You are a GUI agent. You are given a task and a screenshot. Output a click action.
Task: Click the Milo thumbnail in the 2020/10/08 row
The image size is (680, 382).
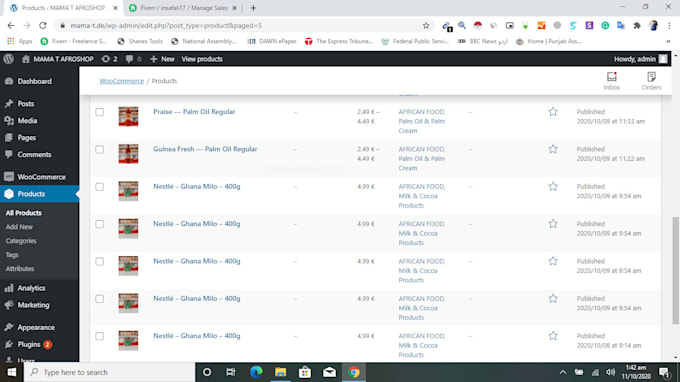tap(128, 340)
